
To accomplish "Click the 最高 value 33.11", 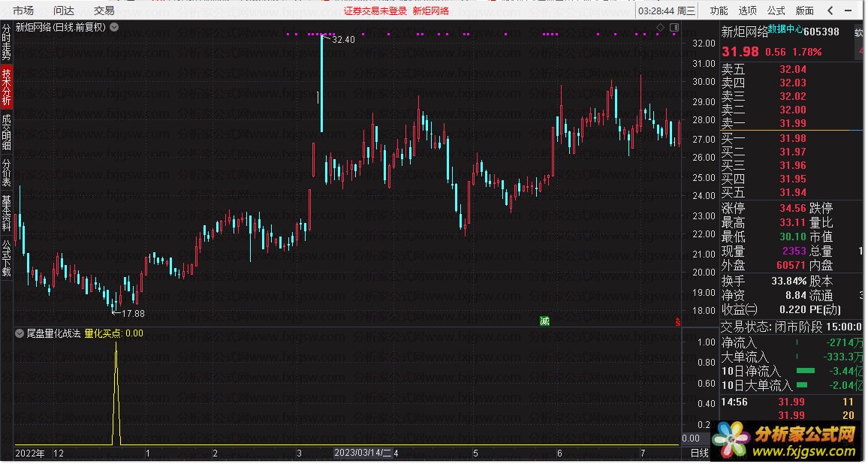I will tap(793, 222).
